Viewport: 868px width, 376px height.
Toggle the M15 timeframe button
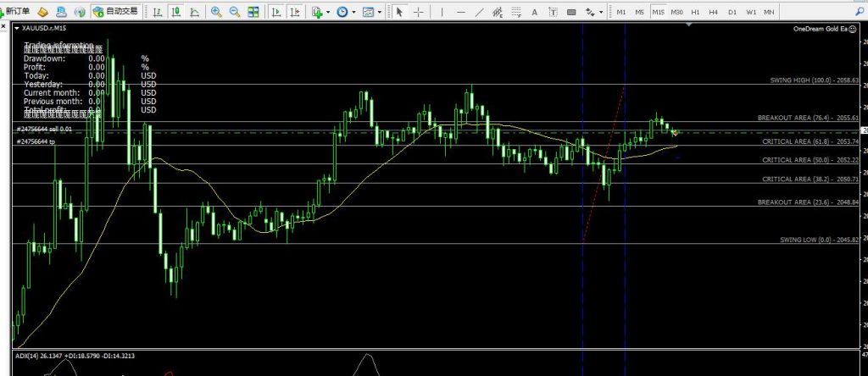(x=659, y=12)
